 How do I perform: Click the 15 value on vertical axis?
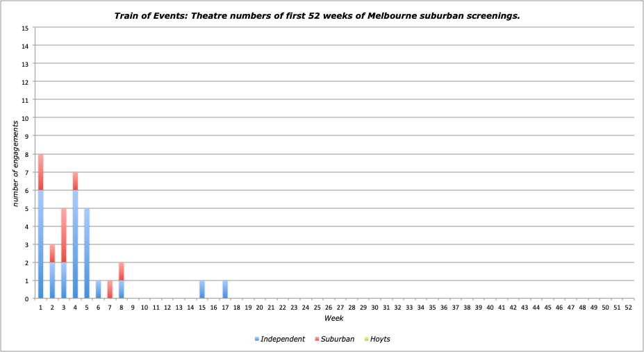(26, 28)
